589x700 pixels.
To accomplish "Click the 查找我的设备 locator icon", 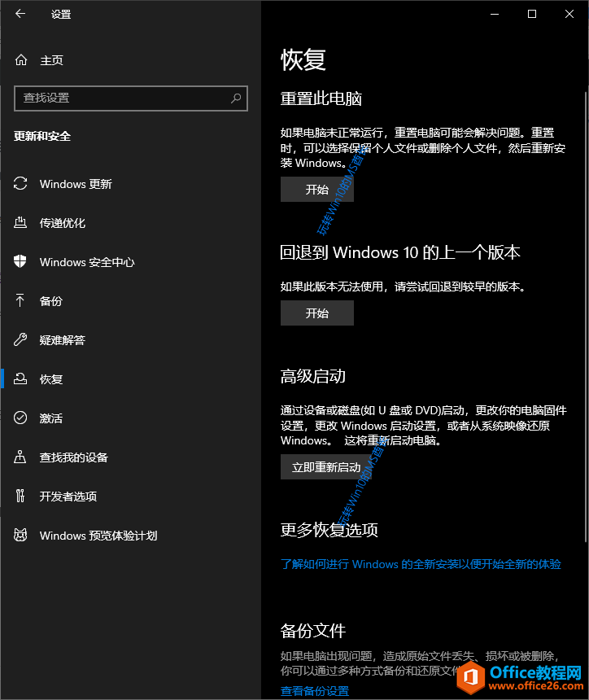I will [20, 457].
